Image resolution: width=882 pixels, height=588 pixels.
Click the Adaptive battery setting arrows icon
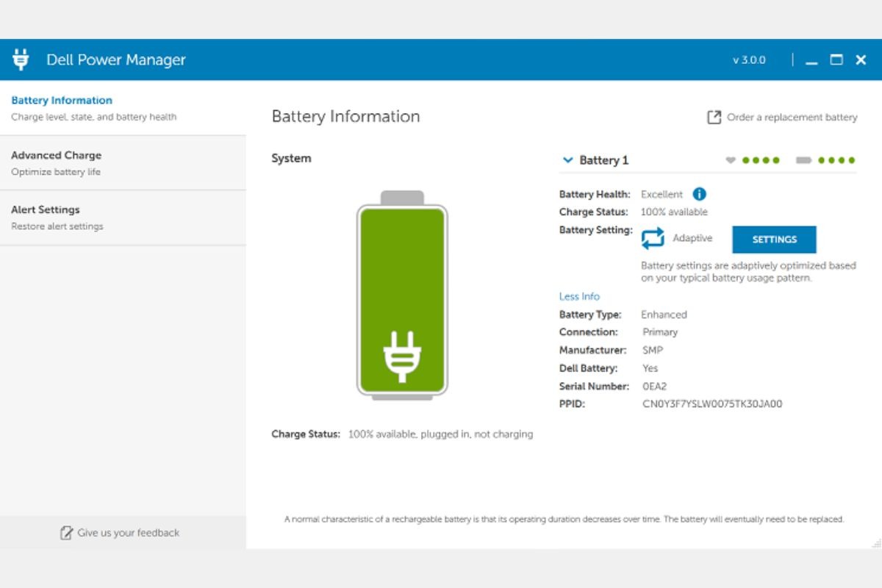(x=653, y=239)
